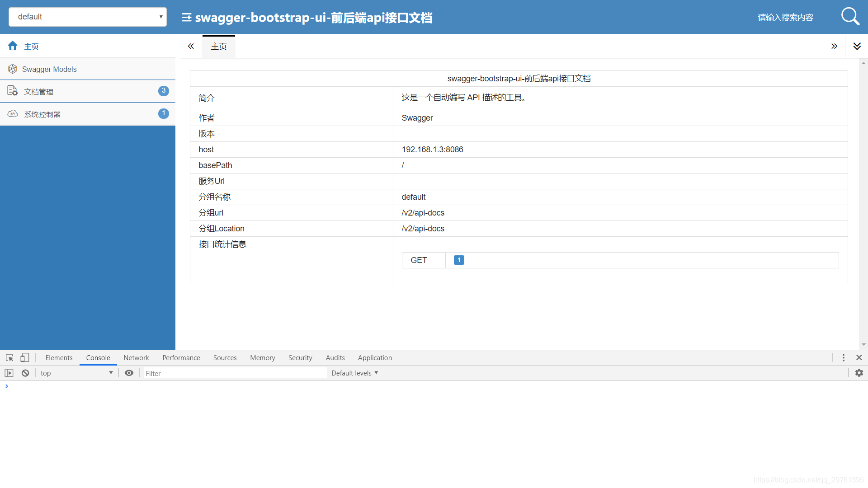Switch to the Network tab
This screenshot has height=488, width=868.
pyautogui.click(x=136, y=357)
